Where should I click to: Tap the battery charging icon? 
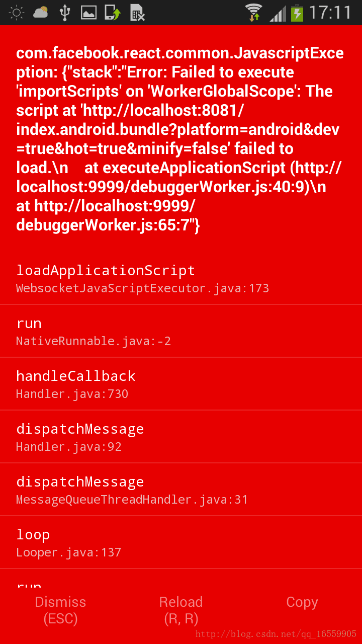297,13
